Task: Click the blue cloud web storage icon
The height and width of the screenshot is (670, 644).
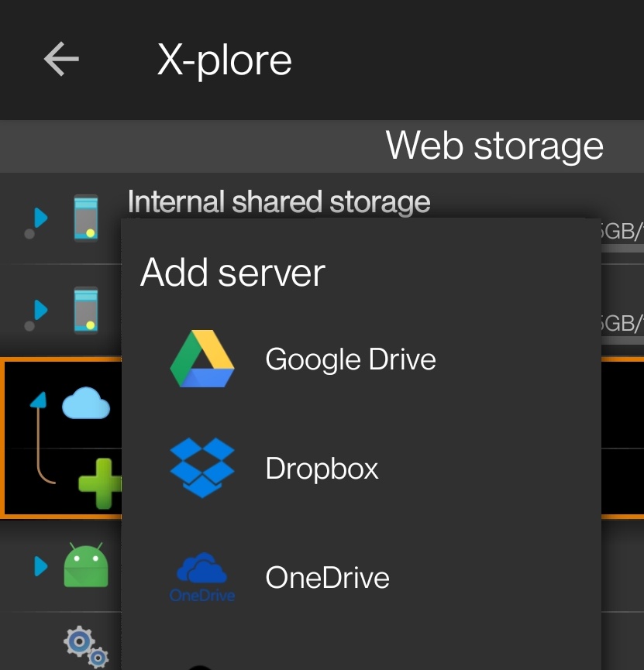Action: pos(85,403)
